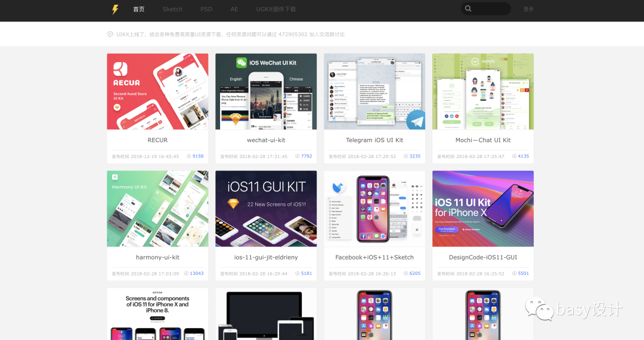644x340 pixels.
Task: Open the Sketch navigation tab
Action: [172, 9]
